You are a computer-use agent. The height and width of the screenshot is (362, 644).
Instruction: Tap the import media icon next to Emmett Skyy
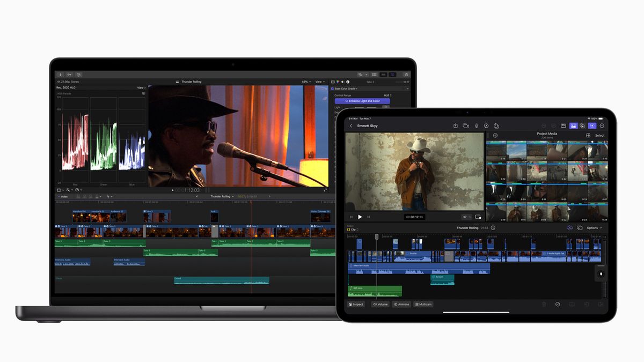[456, 125]
